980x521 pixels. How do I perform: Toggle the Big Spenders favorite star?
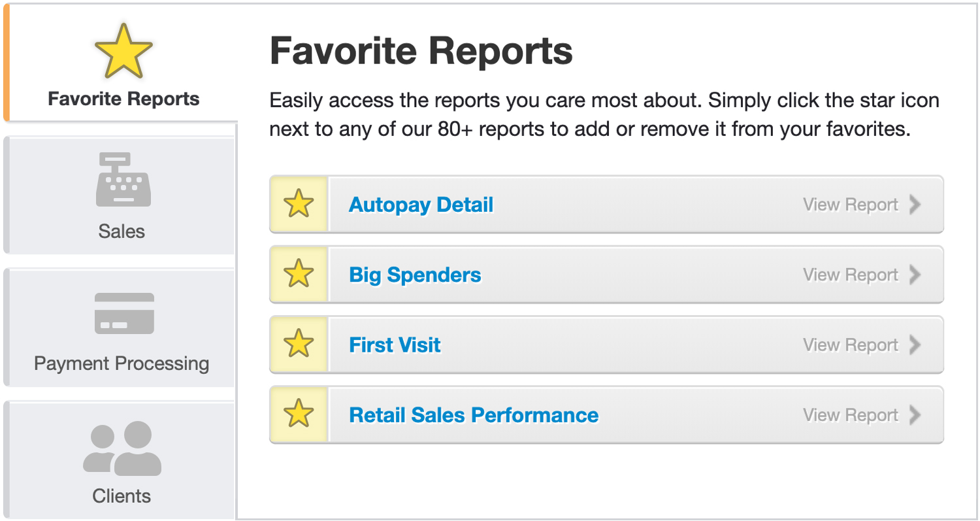(299, 275)
